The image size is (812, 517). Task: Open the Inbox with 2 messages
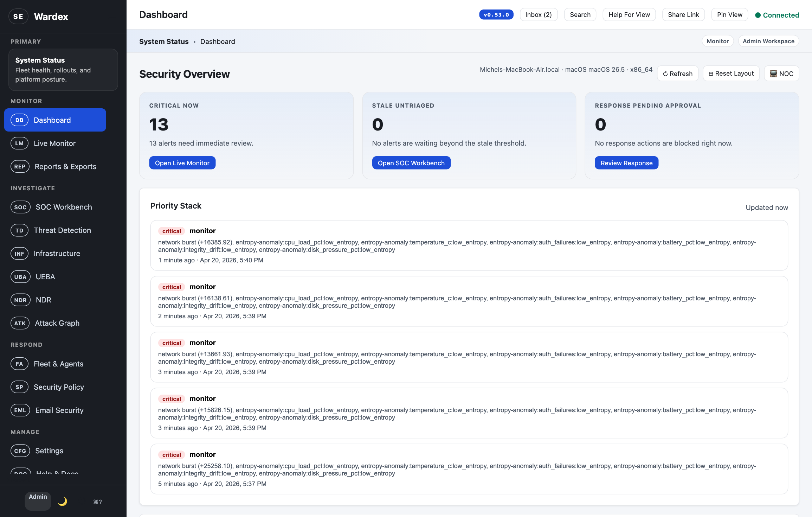[539, 14]
